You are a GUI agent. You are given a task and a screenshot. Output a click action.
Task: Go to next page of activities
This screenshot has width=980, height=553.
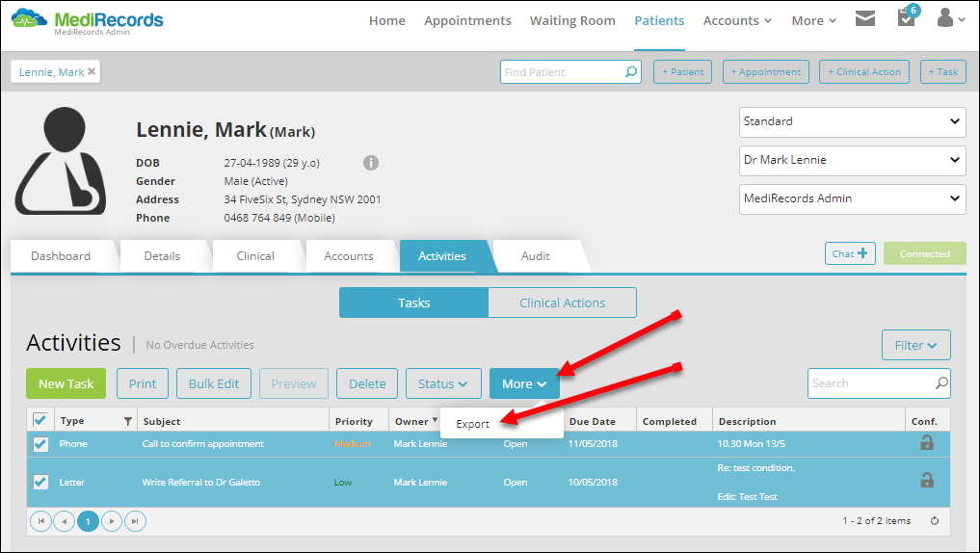(x=112, y=521)
